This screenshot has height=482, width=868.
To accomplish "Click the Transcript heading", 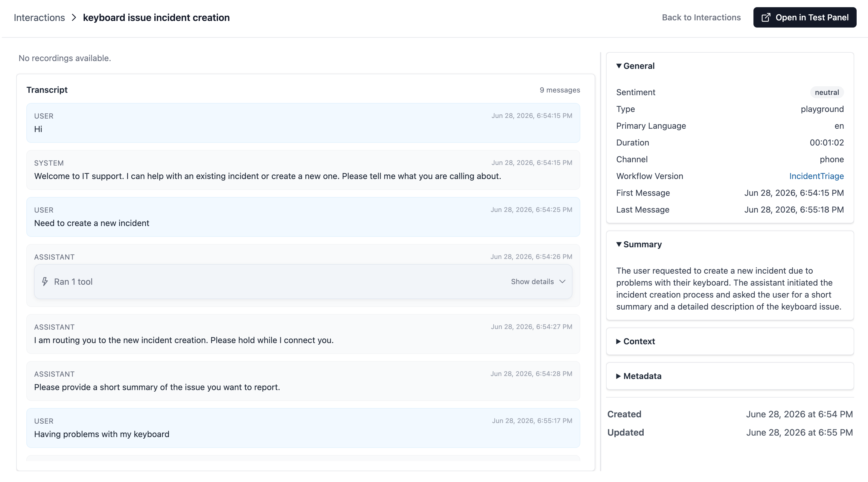I will [x=47, y=90].
